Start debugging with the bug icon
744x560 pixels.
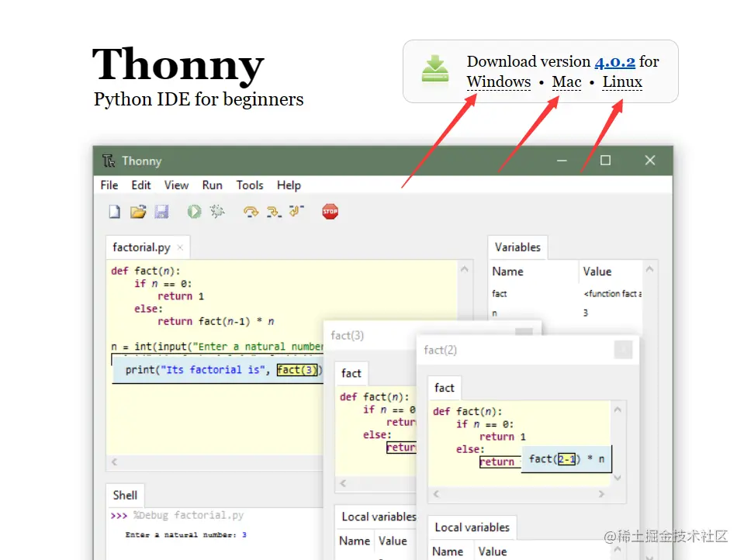pos(217,212)
